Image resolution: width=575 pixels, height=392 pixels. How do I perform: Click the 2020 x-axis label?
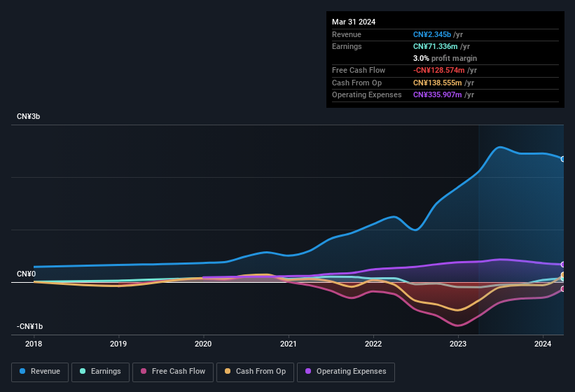(203, 344)
